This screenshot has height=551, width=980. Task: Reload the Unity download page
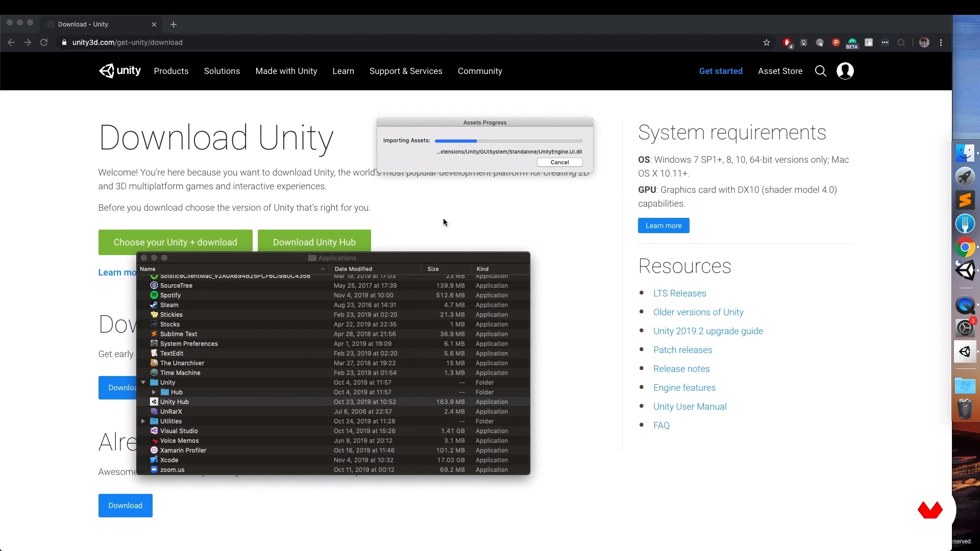click(x=44, y=42)
